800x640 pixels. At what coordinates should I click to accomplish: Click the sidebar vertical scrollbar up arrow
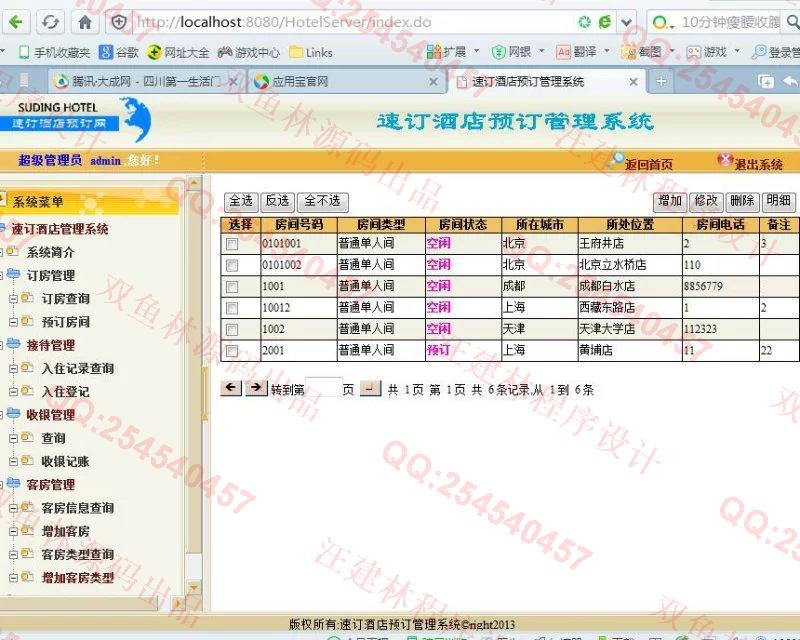pyautogui.click(x=194, y=182)
